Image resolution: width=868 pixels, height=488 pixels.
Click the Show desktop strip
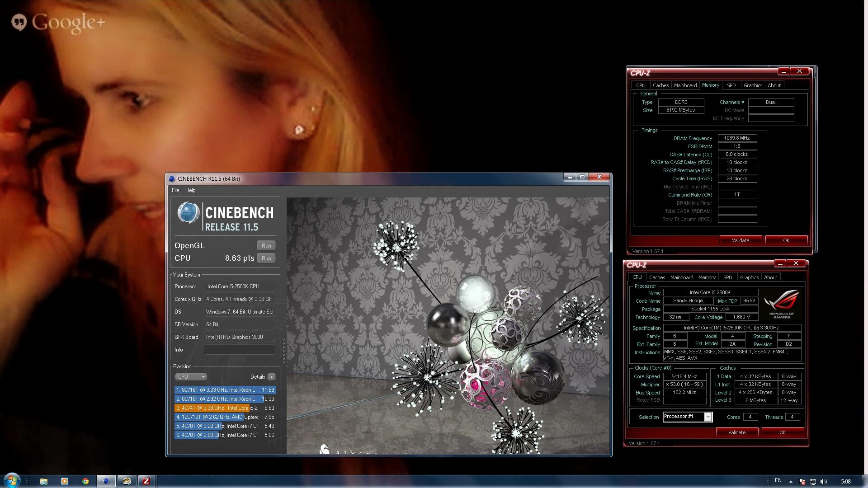pyautogui.click(x=865, y=481)
